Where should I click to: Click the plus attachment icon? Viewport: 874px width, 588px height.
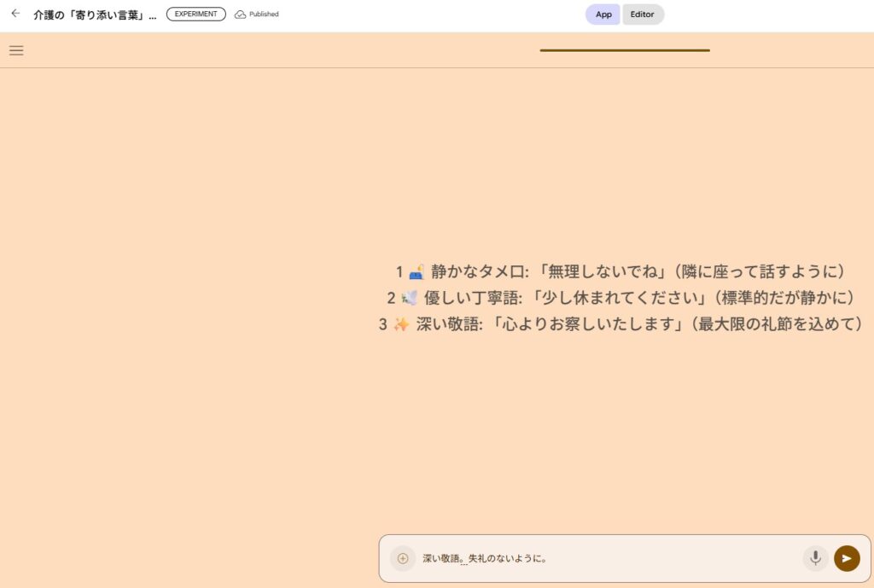[x=403, y=558]
